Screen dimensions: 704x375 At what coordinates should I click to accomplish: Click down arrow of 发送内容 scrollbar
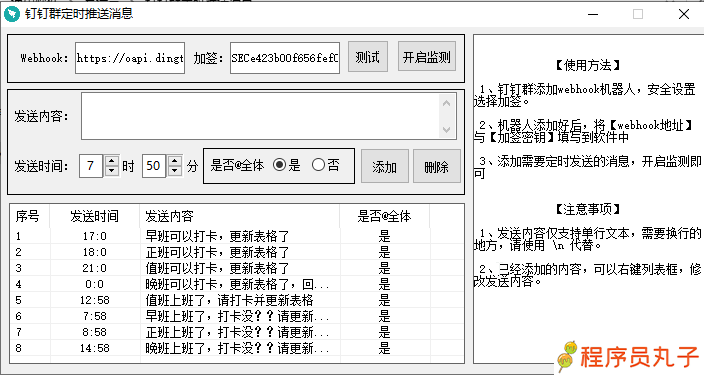pyautogui.click(x=446, y=130)
